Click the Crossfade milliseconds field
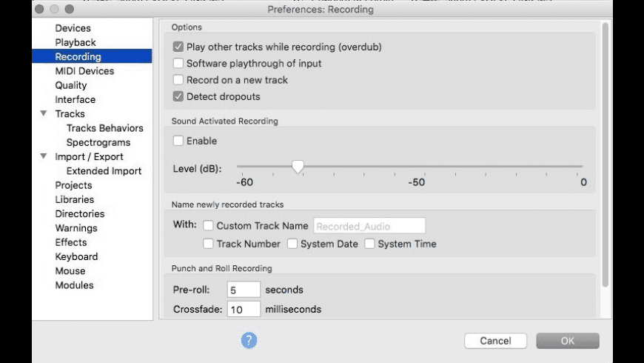Screen dimensions: 644x363 244,309
